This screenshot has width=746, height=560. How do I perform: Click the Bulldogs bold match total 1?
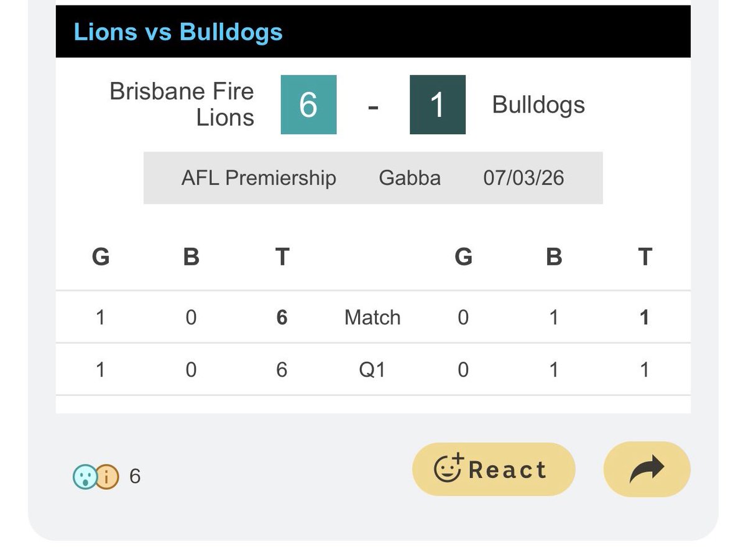tap(645, 318)
